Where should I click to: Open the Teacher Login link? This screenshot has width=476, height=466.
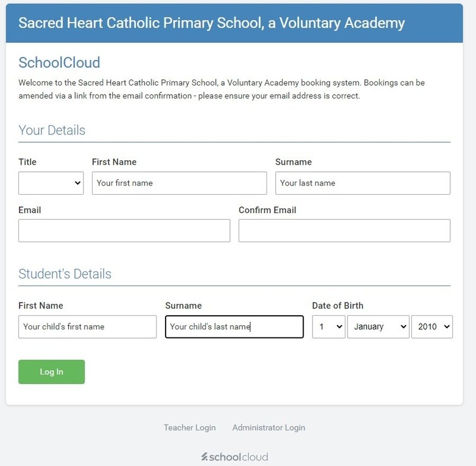(x=190, y=427)
